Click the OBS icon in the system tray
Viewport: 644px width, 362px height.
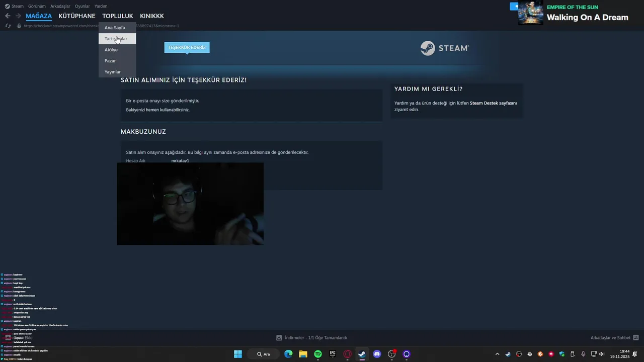519,354
